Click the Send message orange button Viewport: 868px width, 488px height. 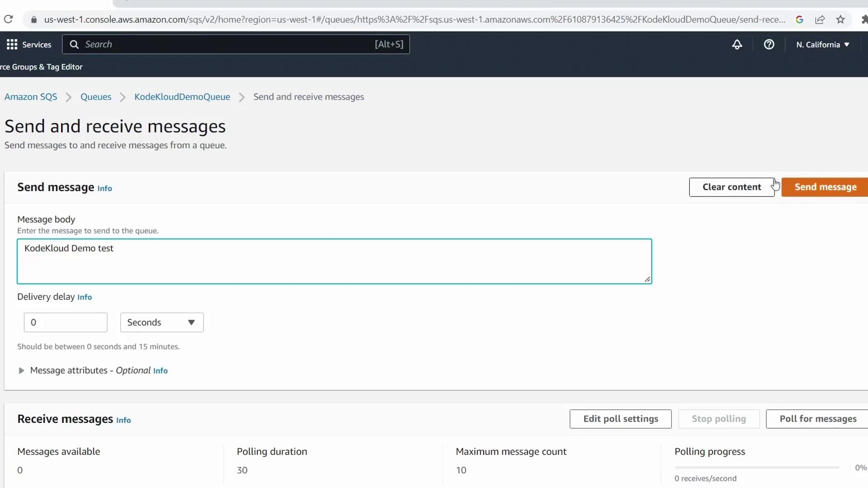(x=825, y=187)
